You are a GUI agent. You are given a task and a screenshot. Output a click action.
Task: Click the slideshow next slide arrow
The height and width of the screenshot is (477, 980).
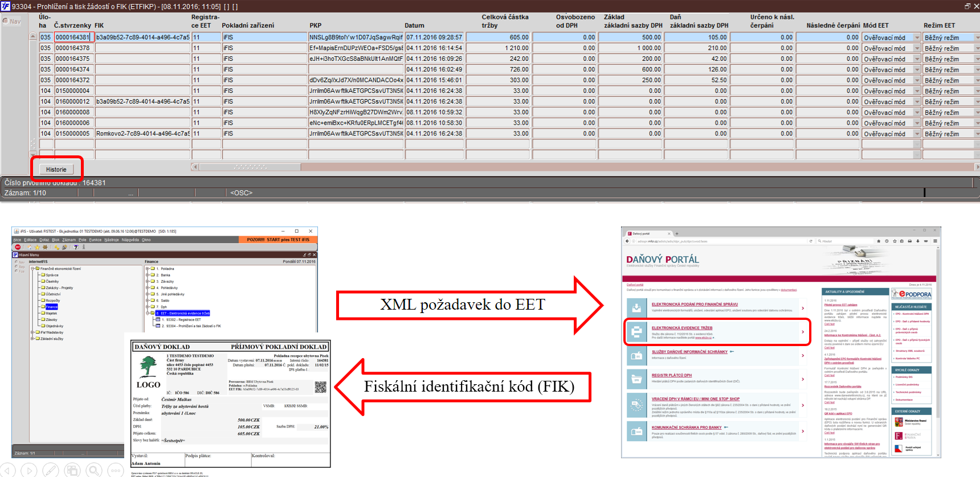tap(28, 470)
